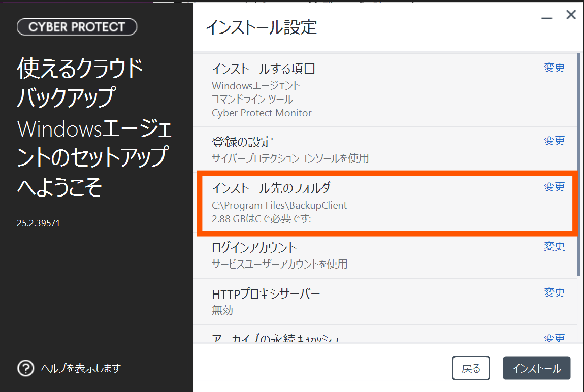Select the Windowsエージェント item text

coord(256,86)
